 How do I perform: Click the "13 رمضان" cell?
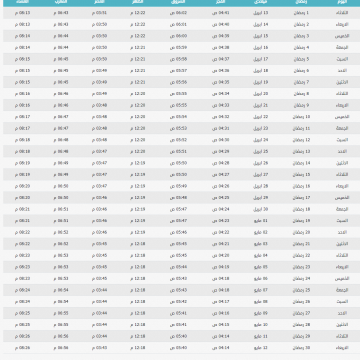(301, 152)
